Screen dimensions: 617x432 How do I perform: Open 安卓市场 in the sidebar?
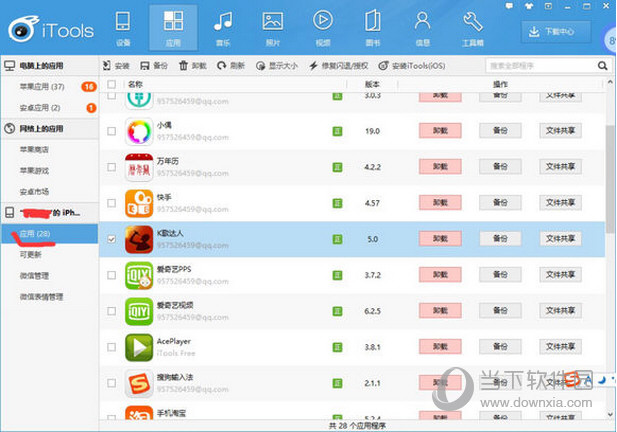[x=50, y=192]
